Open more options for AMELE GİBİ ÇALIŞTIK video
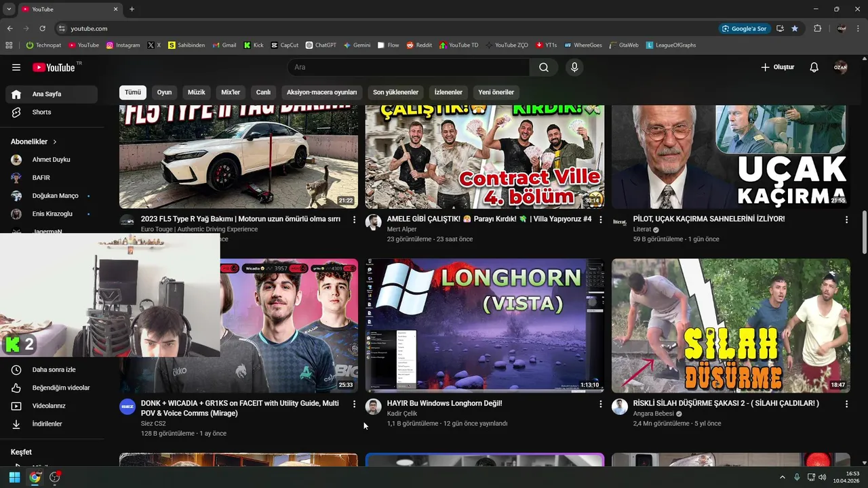The width and height of the screenshot is (868, 488). [x=600, y=220]
